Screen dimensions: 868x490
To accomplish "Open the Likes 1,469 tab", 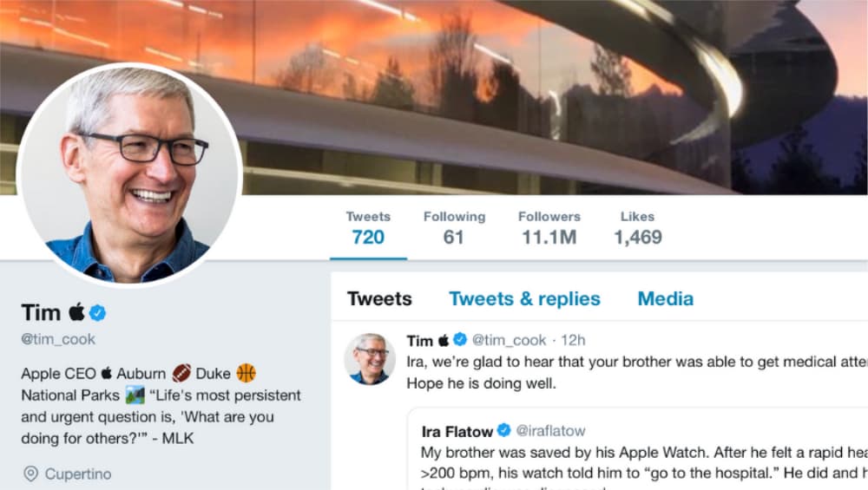I will (x=638, y=228).
